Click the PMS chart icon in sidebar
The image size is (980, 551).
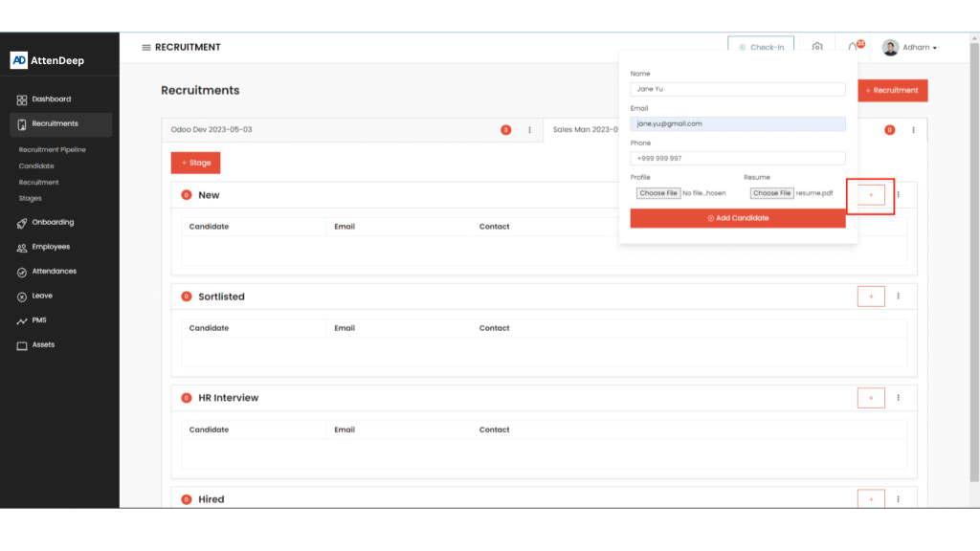coord(22,320)
